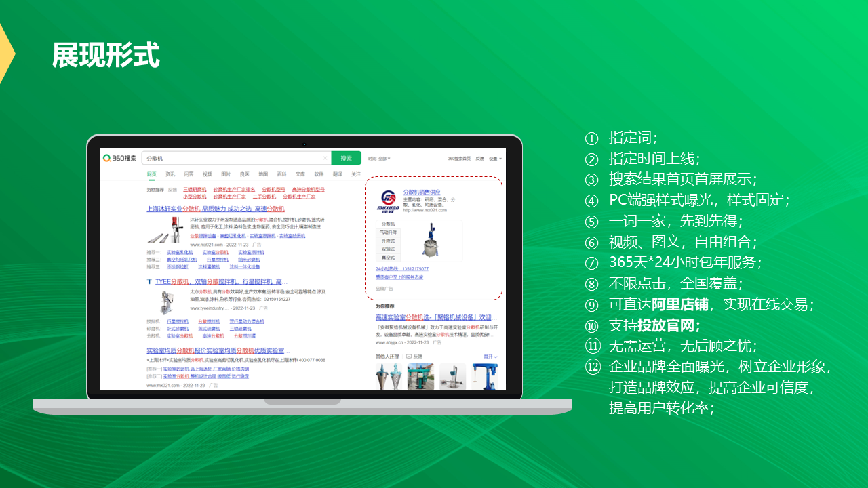Select the 真空式 product category in the ad

point(388,257)
